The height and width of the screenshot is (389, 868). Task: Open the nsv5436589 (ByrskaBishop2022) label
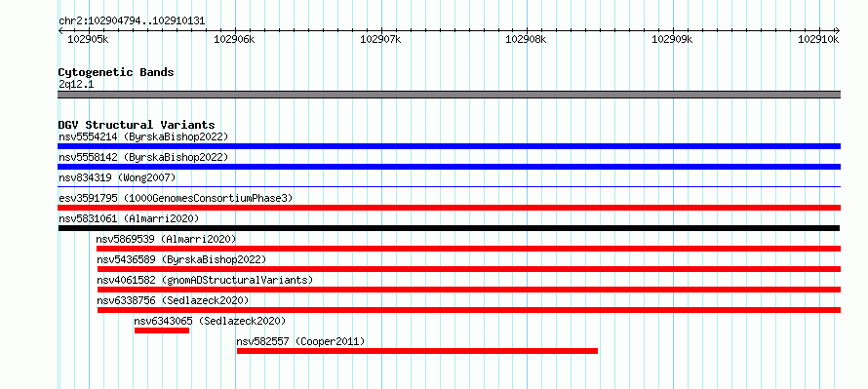(181, 259)
